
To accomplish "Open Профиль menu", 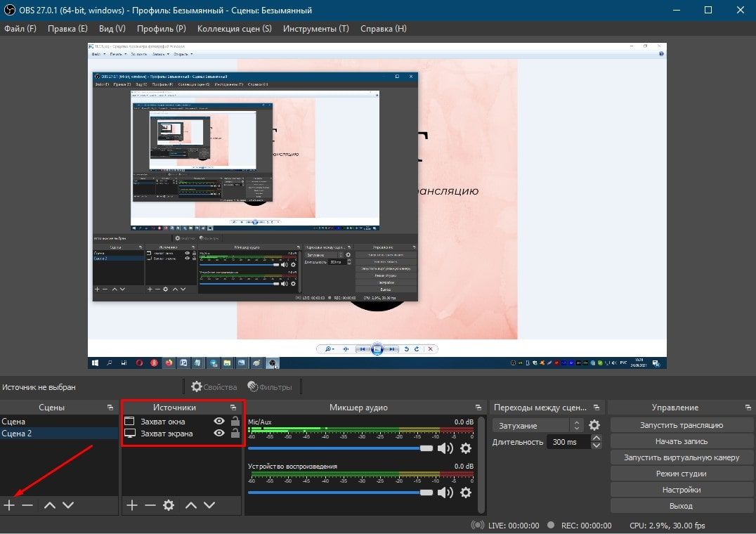I will coord(162,28).
